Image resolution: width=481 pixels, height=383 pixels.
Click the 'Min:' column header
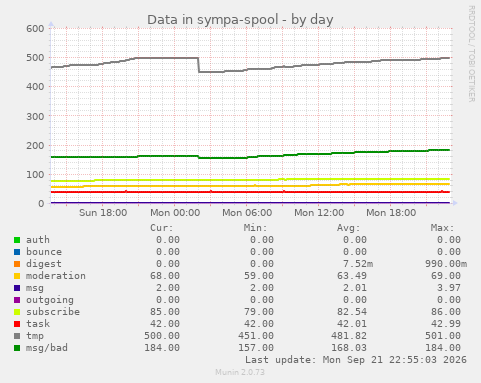click(x=255, y=228)
